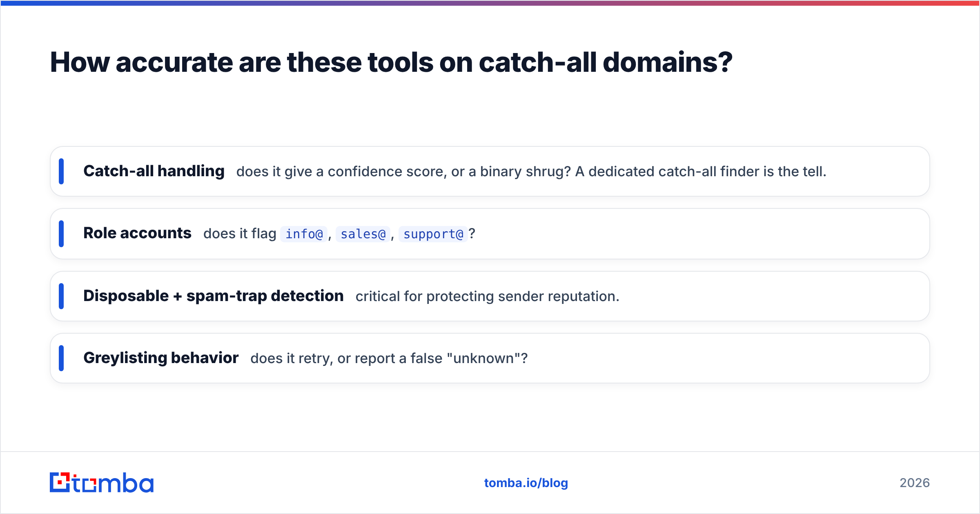This screenshot has height=514, width=980.
Task: Click the heading about catch-all domains
Action: pyautogui.click(x=391, y=62)
